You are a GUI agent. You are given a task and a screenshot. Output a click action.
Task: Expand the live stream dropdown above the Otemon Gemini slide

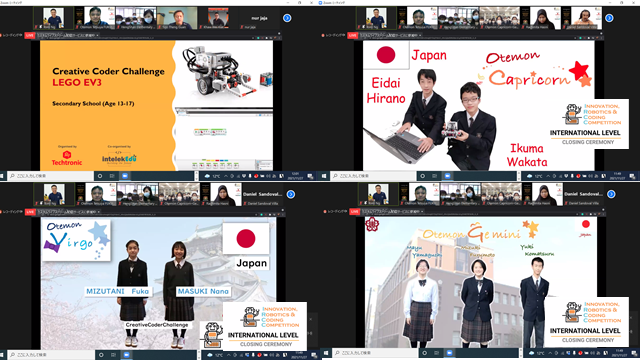click(422, 211)
